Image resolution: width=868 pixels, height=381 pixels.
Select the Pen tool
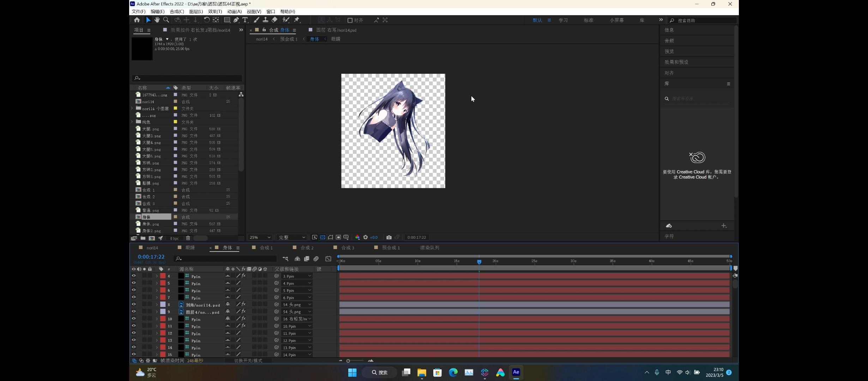coord(236,20)
